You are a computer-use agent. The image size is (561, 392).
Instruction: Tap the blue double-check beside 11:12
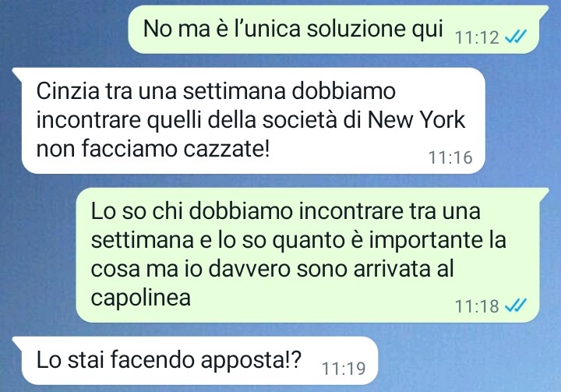[516, 36]
